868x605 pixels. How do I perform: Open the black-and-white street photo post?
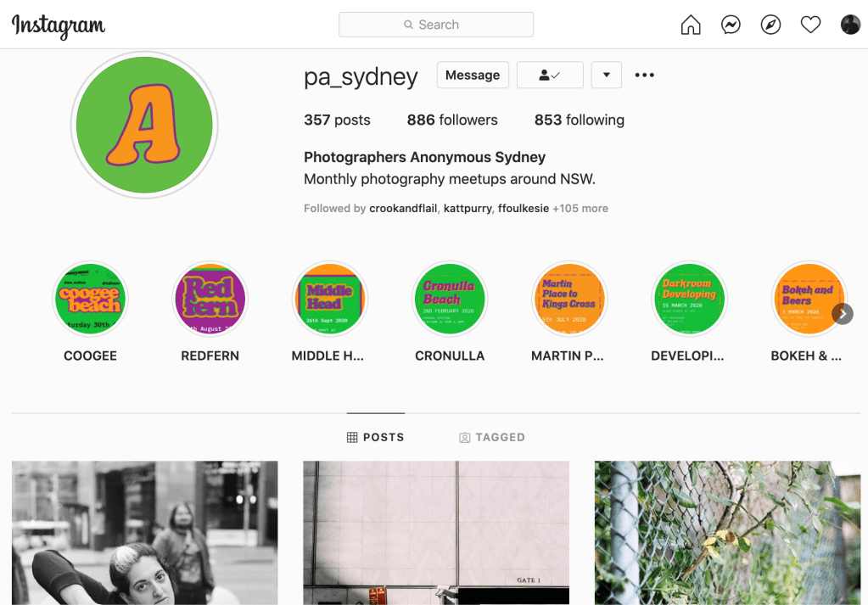click(144, 532)
